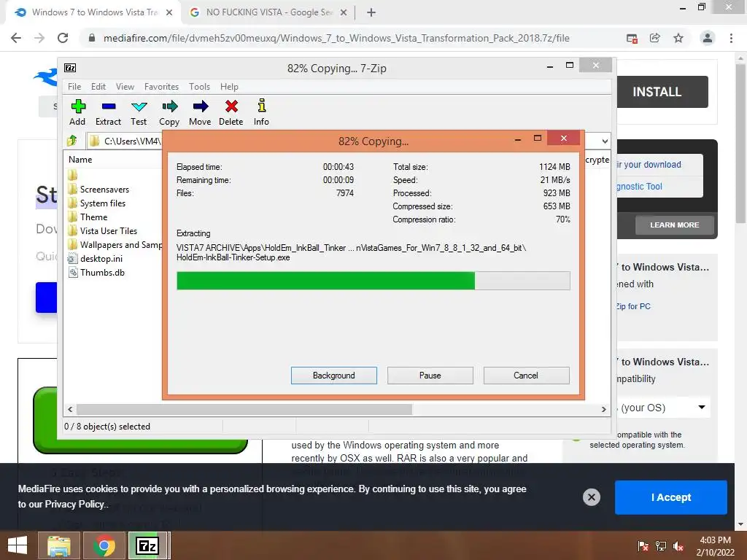Bookmark this page with the star icon
The image size is (747, 560).
tap(678, 38)
